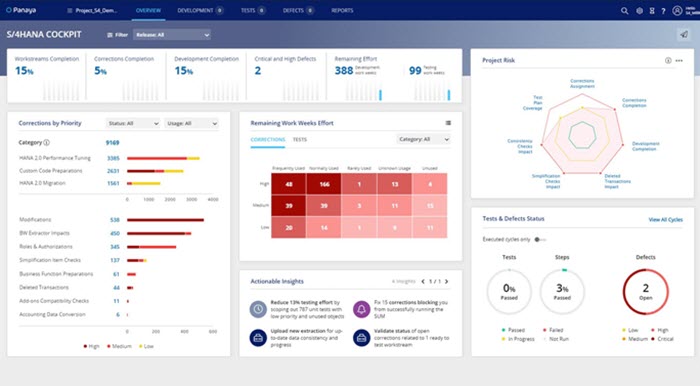Open Modifications count 538
Viewport: 700px width, 386px height.
(115, 220)
